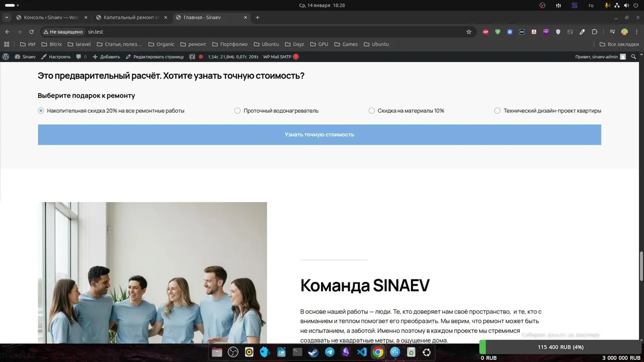The height and width of the screenshot is (362, 644).
Task: Open the system volume indicator
Action: point(627,6)
